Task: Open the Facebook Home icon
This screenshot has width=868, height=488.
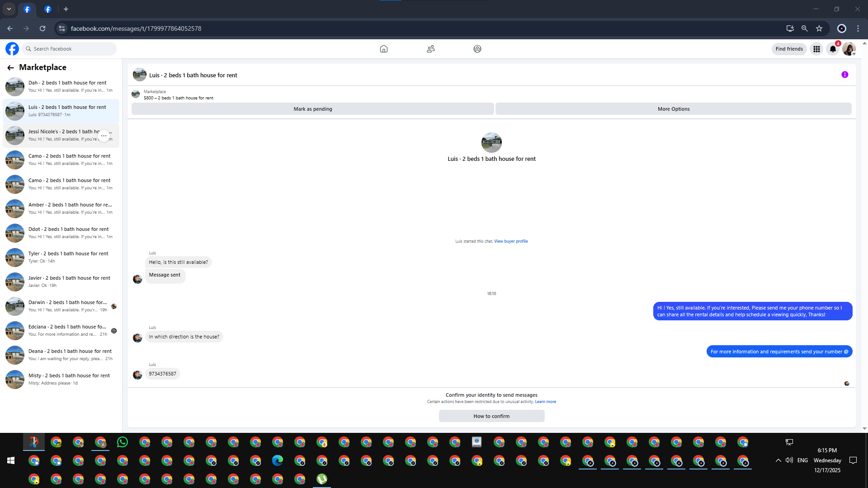Action: pyautogui.click(x=383, y=49)
